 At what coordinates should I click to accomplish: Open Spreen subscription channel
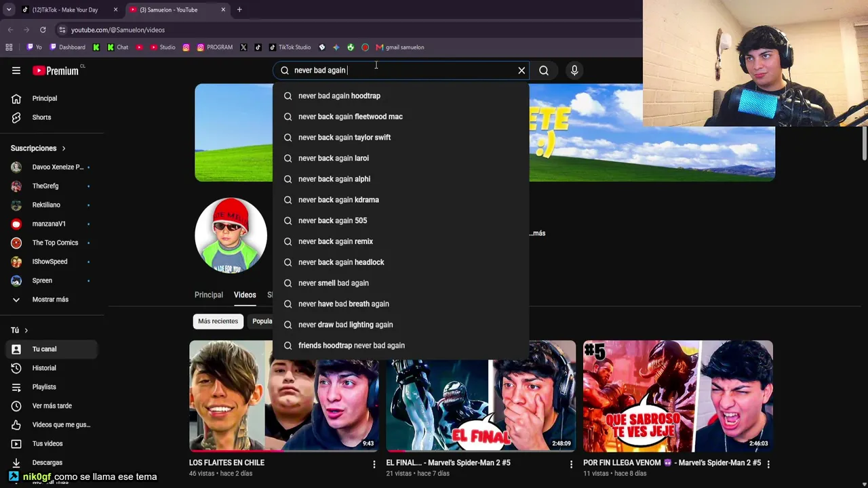[52, 281]
